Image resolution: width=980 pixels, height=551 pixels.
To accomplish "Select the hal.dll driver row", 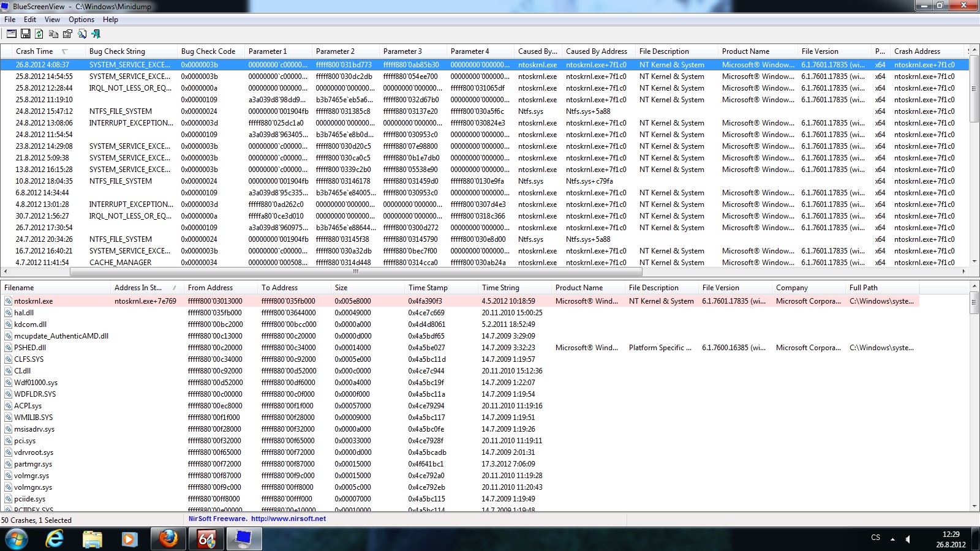I will (24, 313).
